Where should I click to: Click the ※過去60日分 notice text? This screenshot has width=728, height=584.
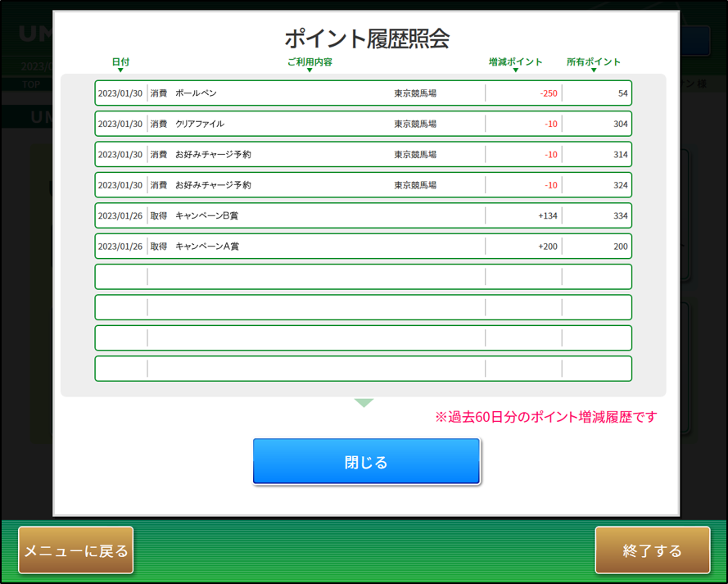coord(545,417)
